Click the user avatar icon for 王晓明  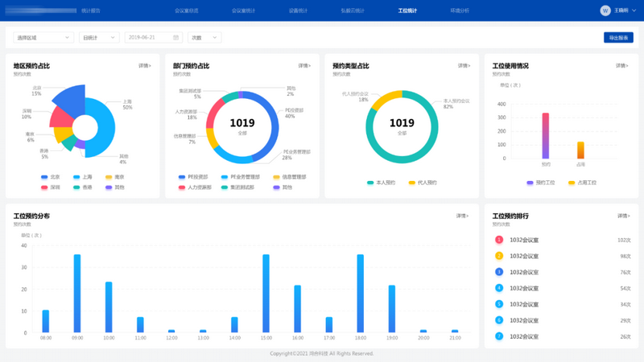[x=605, y=10]
